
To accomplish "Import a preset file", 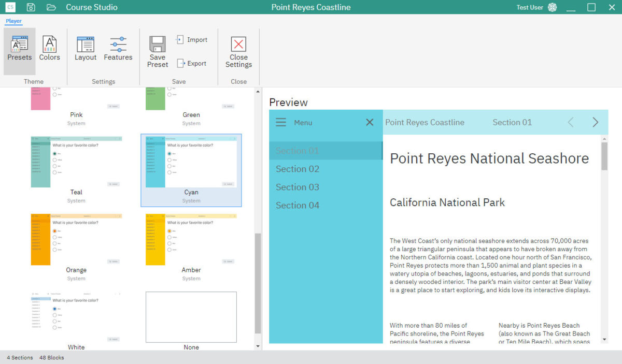I will pos(192,40).
